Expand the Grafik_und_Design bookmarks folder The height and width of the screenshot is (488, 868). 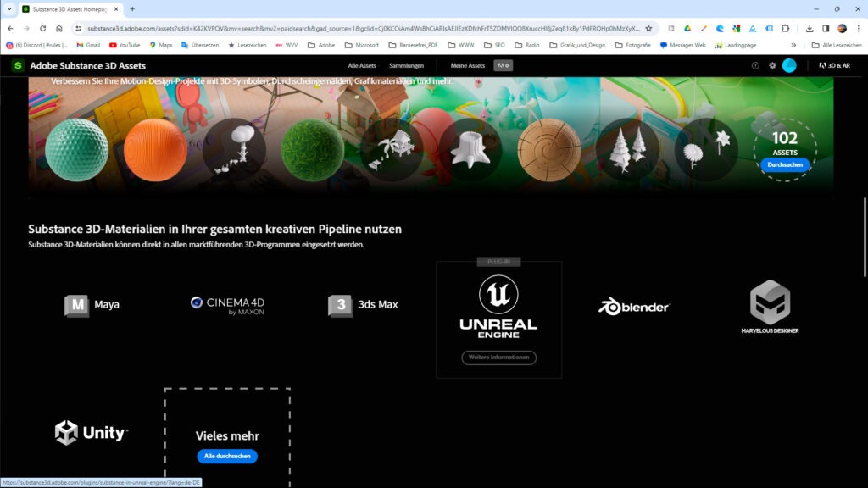coord(577,46)
